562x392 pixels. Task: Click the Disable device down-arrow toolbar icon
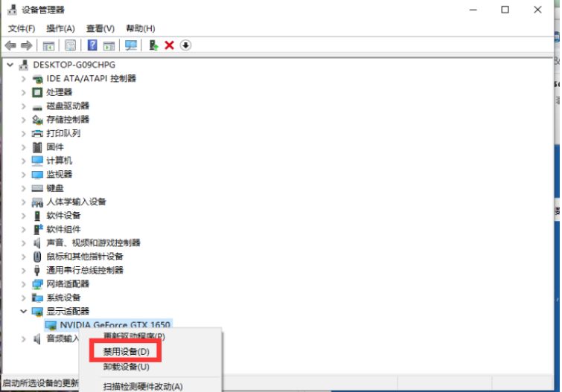[185, 45]
